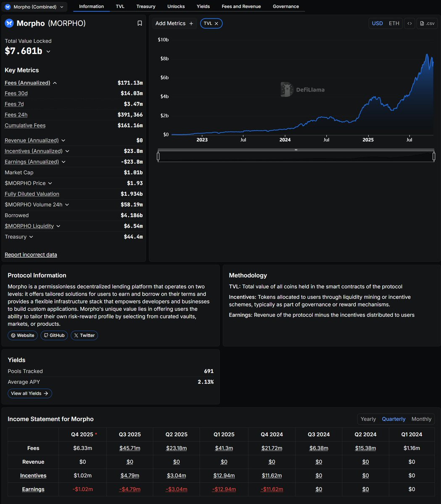The image size is (441, 504).
Task: Click the embed chart code icon
Action: tap(409, 24)
